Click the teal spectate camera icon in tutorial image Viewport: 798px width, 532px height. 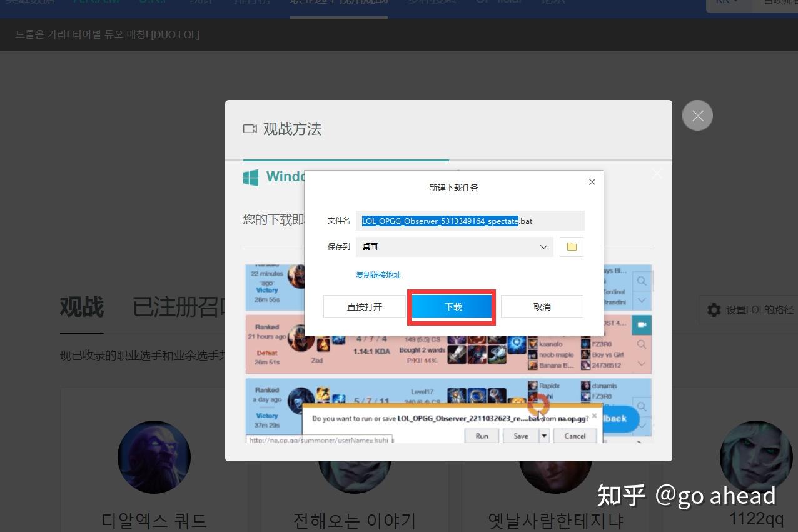click(642, 325)
